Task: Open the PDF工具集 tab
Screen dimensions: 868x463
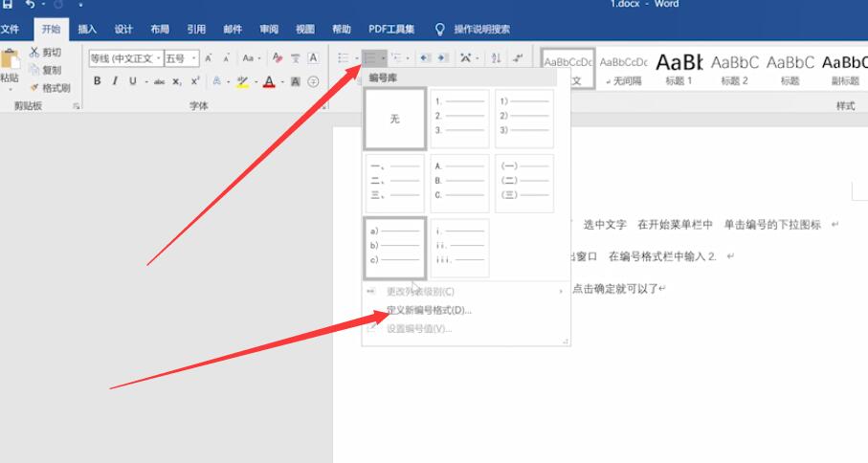Action: [391, 30]
